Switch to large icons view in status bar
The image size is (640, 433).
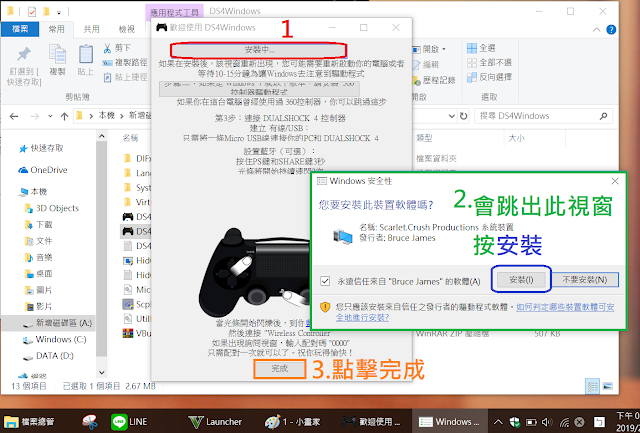(608, 386)
